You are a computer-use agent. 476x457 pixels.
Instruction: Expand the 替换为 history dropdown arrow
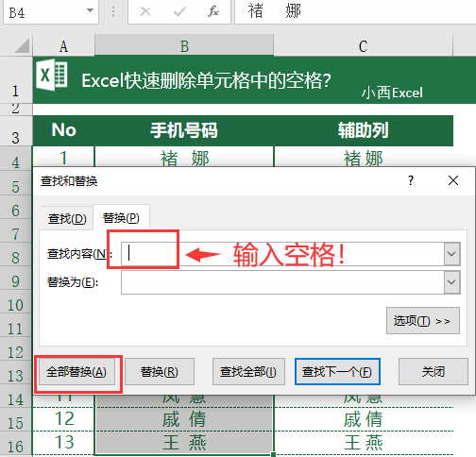pos(452,282)
